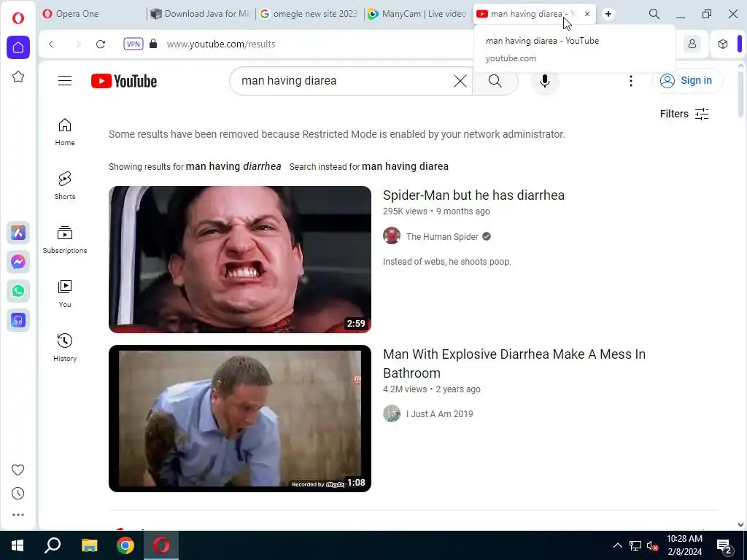Go to YouTube Home in sidebar

(65, 132)
